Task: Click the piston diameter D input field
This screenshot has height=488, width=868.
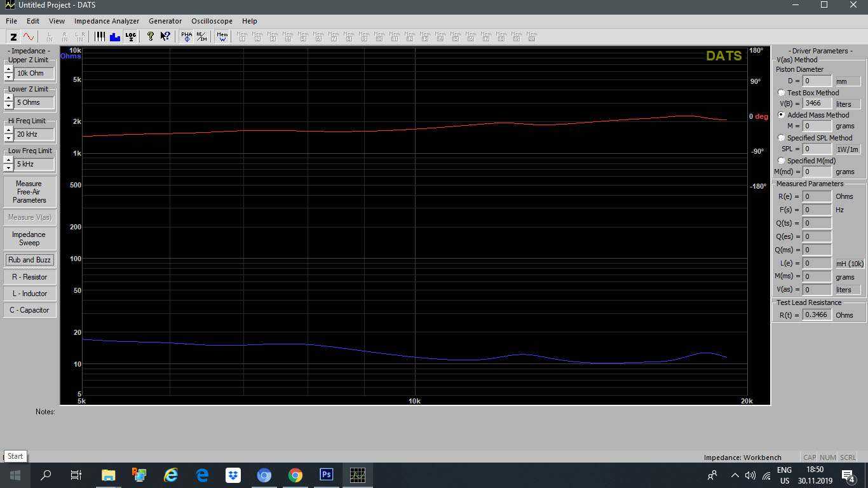Action: (817, 81)
